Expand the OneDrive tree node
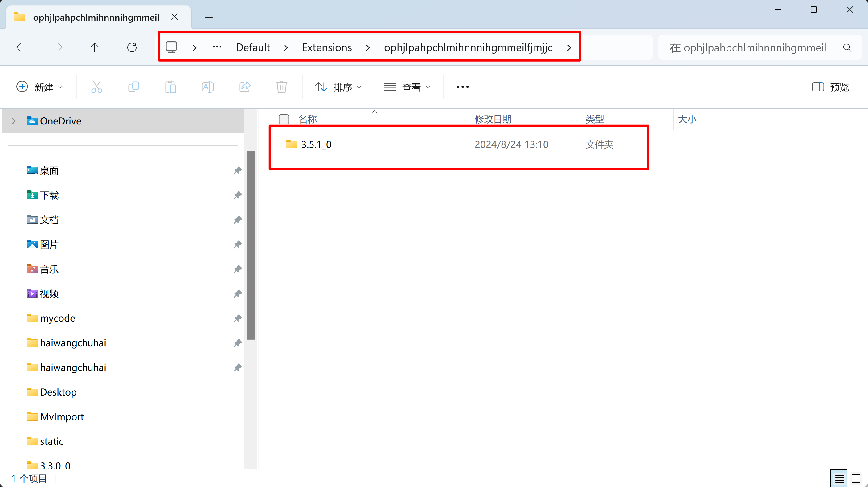This screenshot has width=868, height=487. 14,121
